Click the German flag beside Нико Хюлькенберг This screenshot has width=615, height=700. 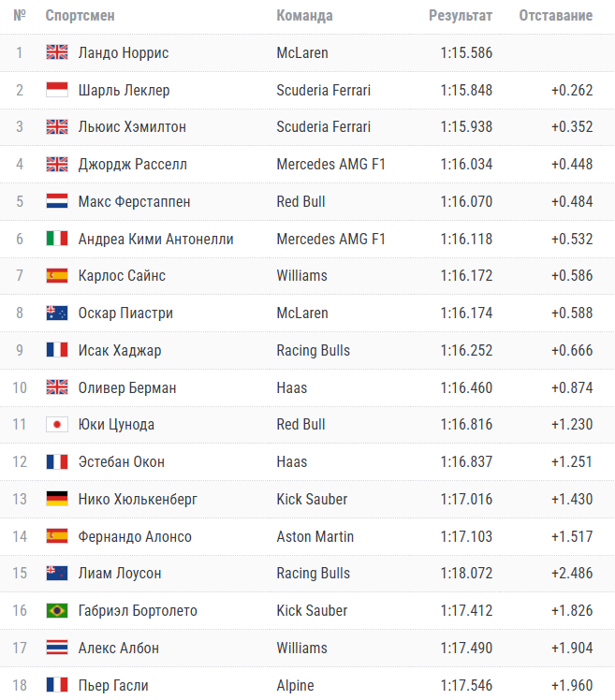(57, 500)
